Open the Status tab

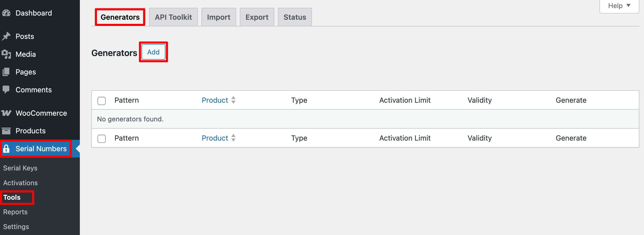click(295, 17)
